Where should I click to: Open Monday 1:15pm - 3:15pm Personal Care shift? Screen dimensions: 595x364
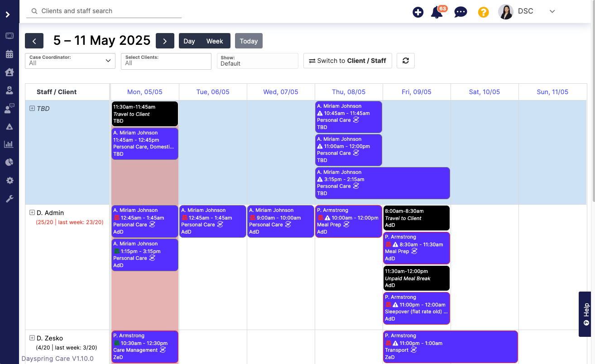(x=145, y=254)
